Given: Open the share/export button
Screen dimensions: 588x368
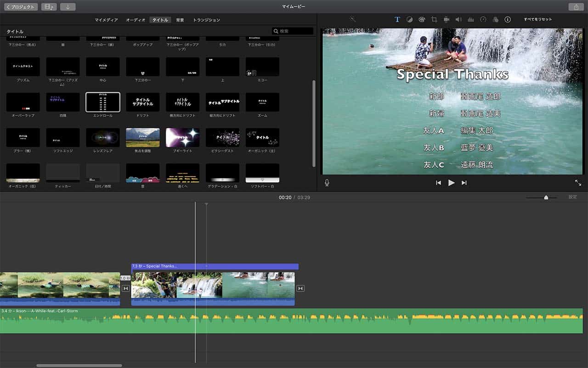Looking at the screenshot, I should pos(576,7).
